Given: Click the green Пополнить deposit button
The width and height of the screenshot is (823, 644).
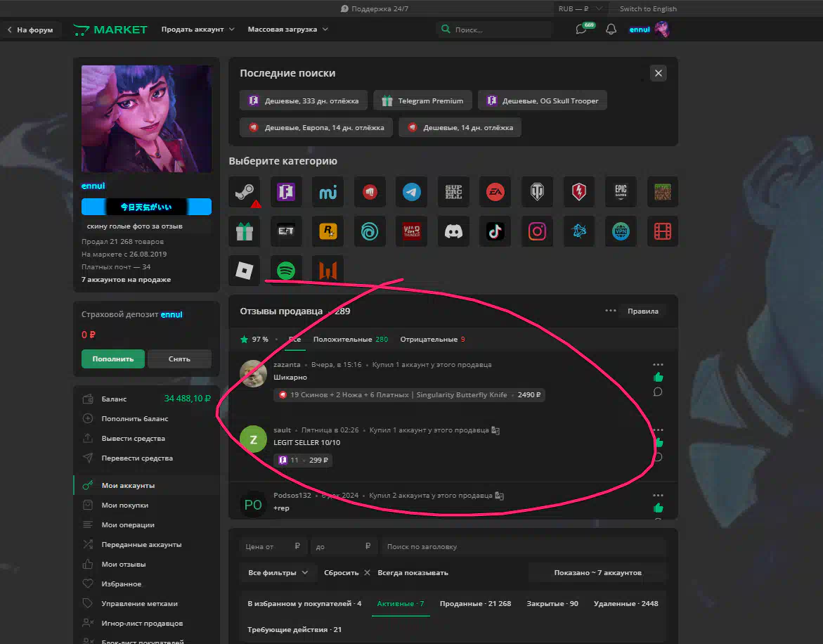Looking at the screenshot, I should point(113,359).
